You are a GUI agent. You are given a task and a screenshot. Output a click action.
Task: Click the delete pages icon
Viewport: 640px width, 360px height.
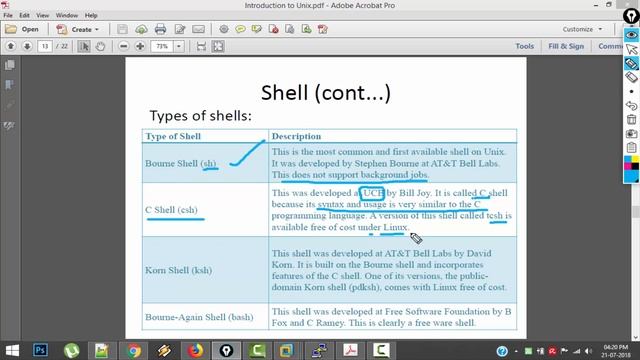(273, 29)
